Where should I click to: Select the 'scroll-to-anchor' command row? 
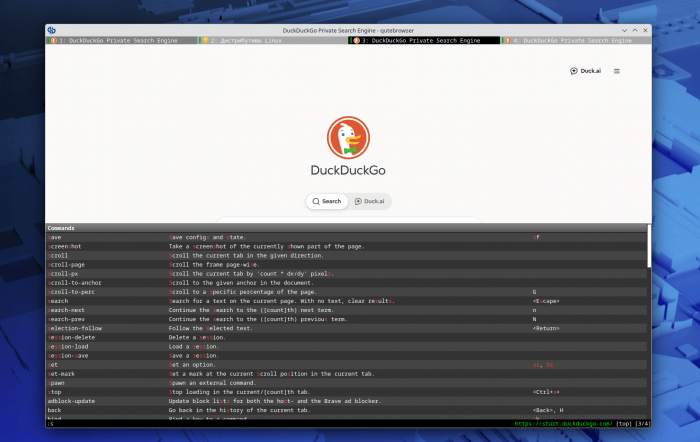click(347, 283)
